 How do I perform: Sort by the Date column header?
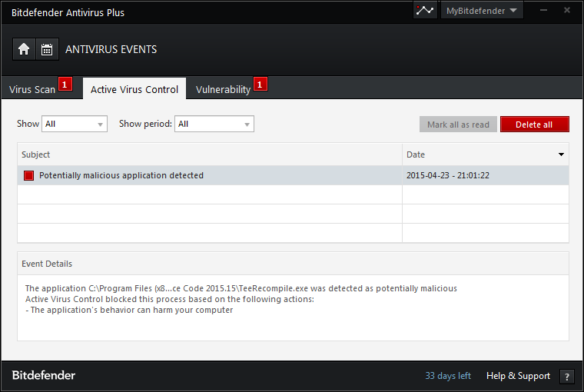[486, 154]
